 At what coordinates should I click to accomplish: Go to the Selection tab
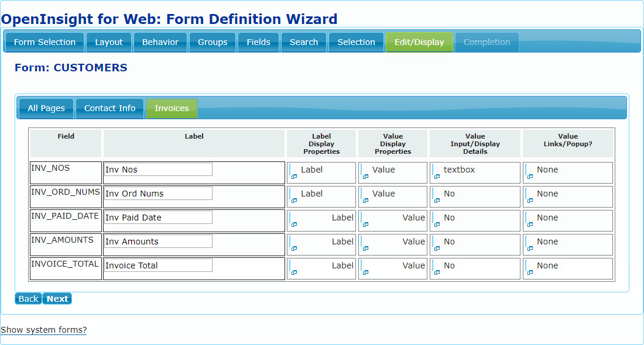click(x=356, y=42)
